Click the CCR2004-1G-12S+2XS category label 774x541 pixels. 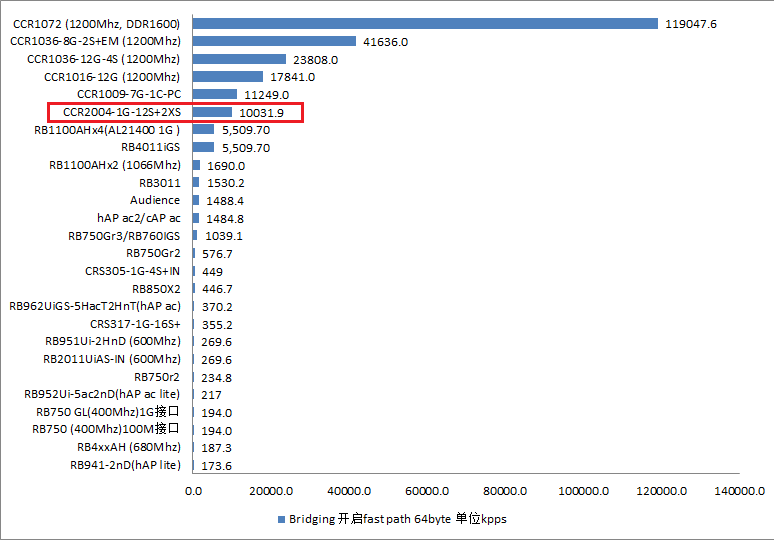121,112
